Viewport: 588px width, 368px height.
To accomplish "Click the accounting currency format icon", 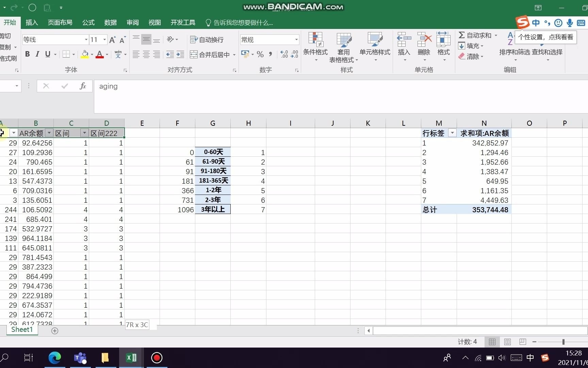I will (245, 55).
